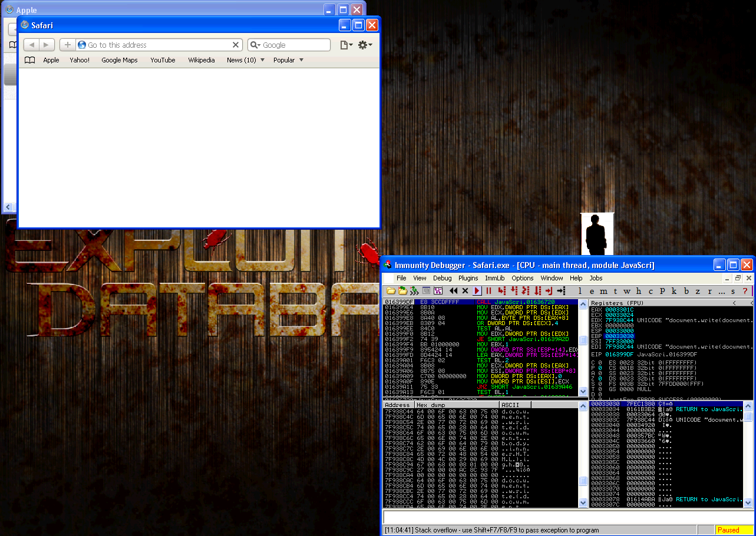Open the YouTube bookmark
The height and width of the screenshot is (536, 756).
[x=163, y=60]
